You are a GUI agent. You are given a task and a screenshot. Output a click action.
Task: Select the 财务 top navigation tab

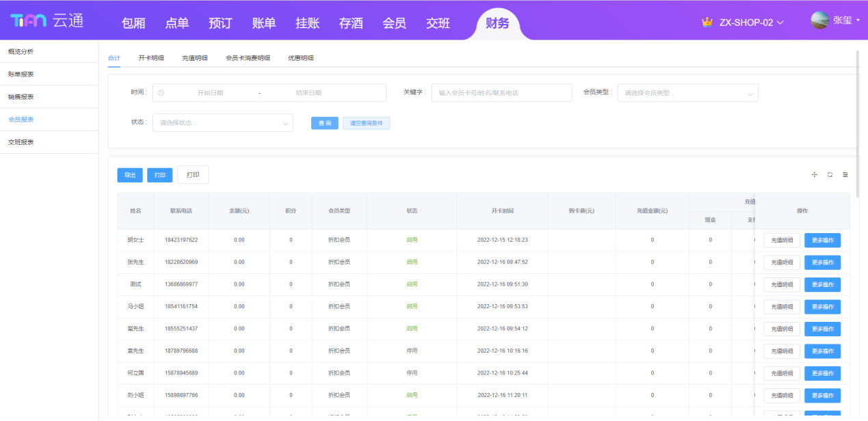(497, 23)
